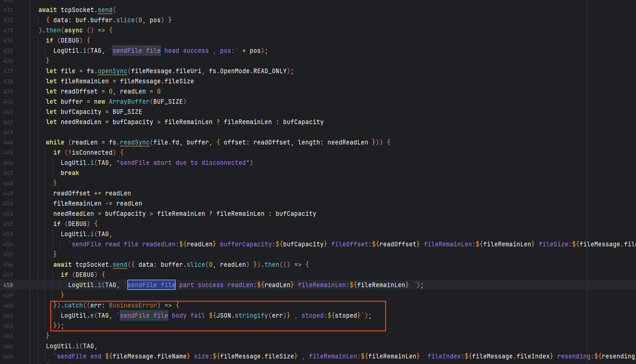
Task: Click the BusinessError type in the catch clause
Action: [x=134, y=306]
